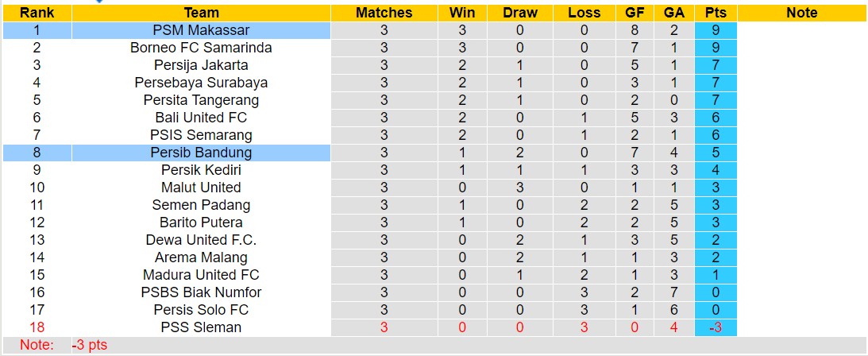Click the Rank column header
Image resolution: width=868 pixels, height=356 pixels.
(x=37, y=13)
